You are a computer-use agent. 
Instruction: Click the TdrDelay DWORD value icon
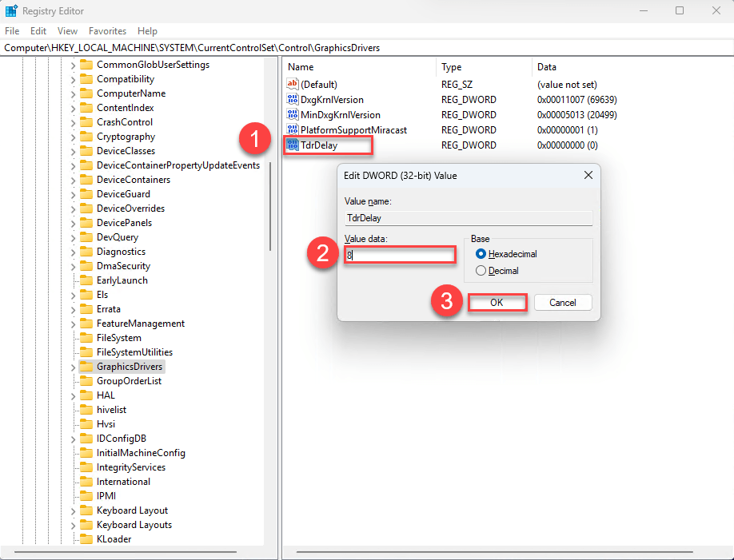point(292,145)
